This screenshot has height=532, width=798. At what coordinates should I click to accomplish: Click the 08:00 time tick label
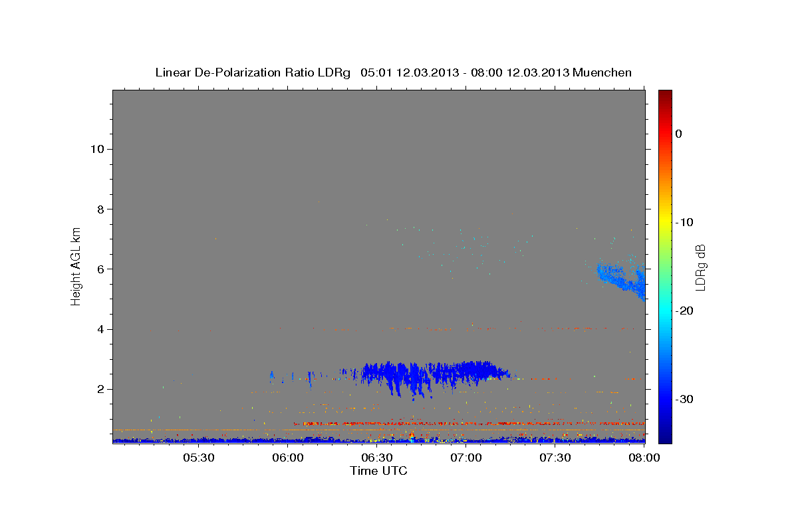[x=644, y=458]
